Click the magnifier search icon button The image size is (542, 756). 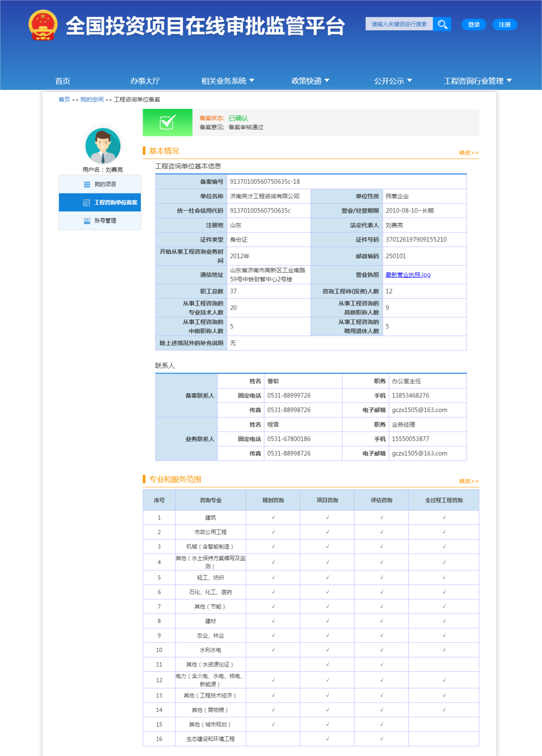coord(442,24)
